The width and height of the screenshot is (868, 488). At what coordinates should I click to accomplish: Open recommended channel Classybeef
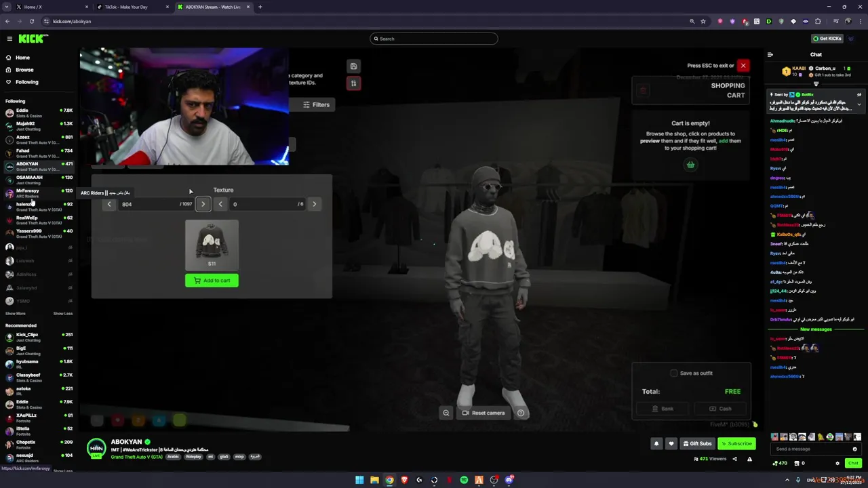(39, 378)
